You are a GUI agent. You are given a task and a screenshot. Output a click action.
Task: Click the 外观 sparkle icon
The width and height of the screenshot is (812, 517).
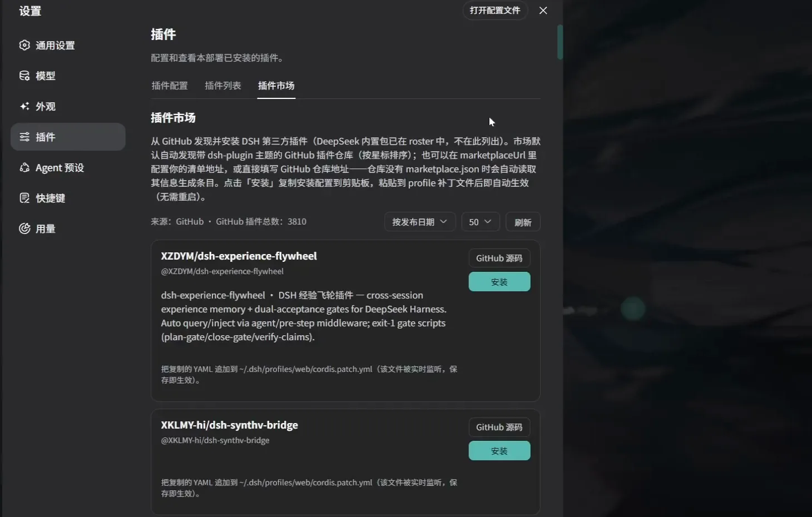(x=24, y=106)
